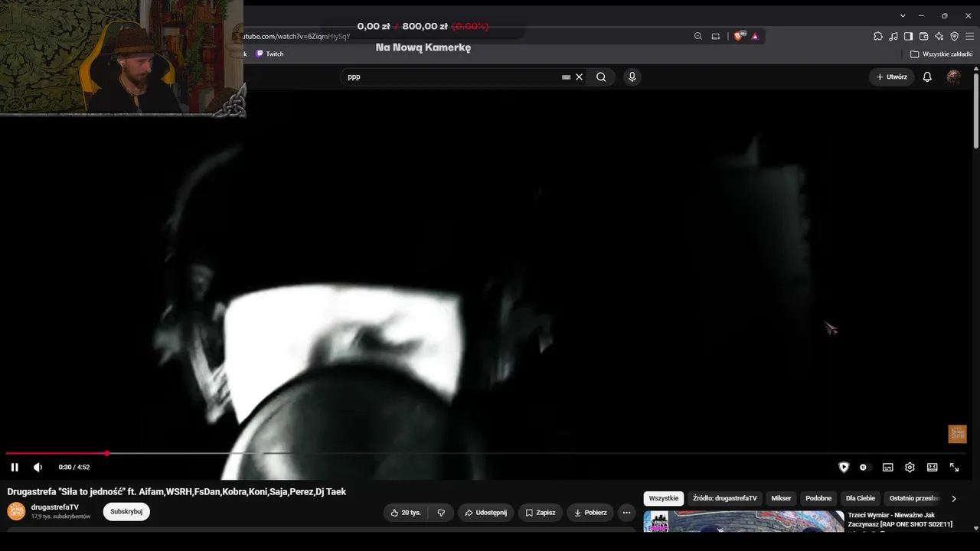Click the channel watermark in video corner
The height and width of the screenshot is (551, 980).
(957, 434)
